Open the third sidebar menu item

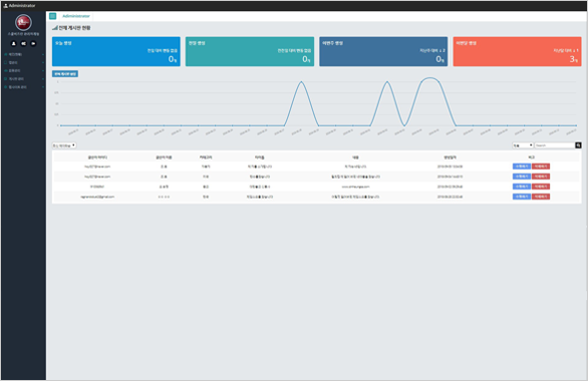[x=23, y=71]
